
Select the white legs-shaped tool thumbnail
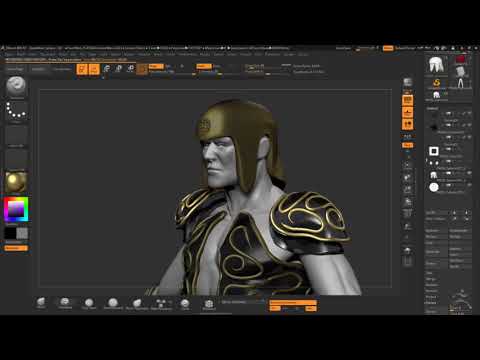click(x=460, y=83)
